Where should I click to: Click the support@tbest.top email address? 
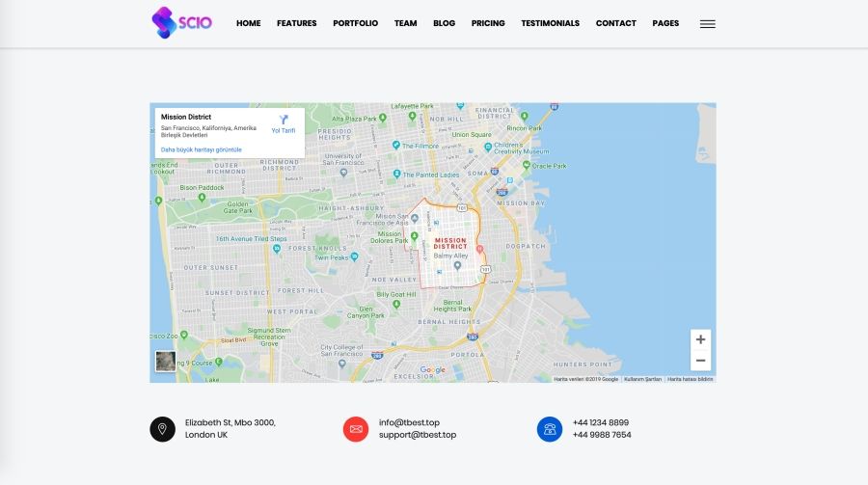click(418, 435)
